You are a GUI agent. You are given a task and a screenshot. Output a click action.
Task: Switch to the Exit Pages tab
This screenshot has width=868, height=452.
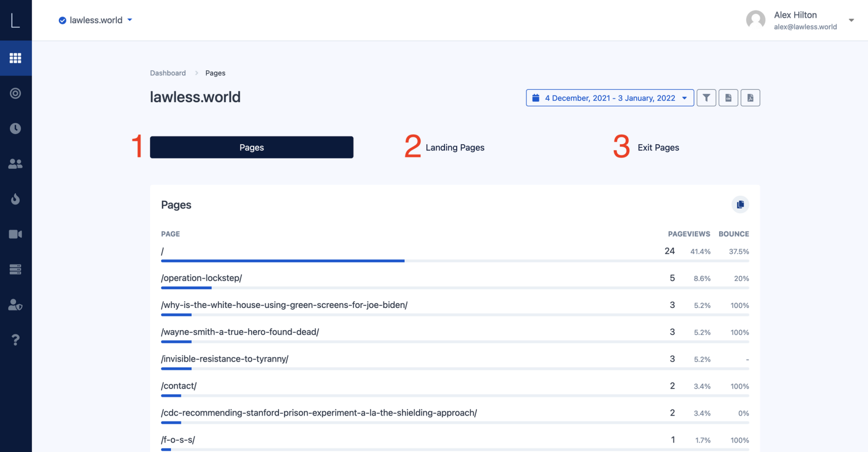point(658,148)
